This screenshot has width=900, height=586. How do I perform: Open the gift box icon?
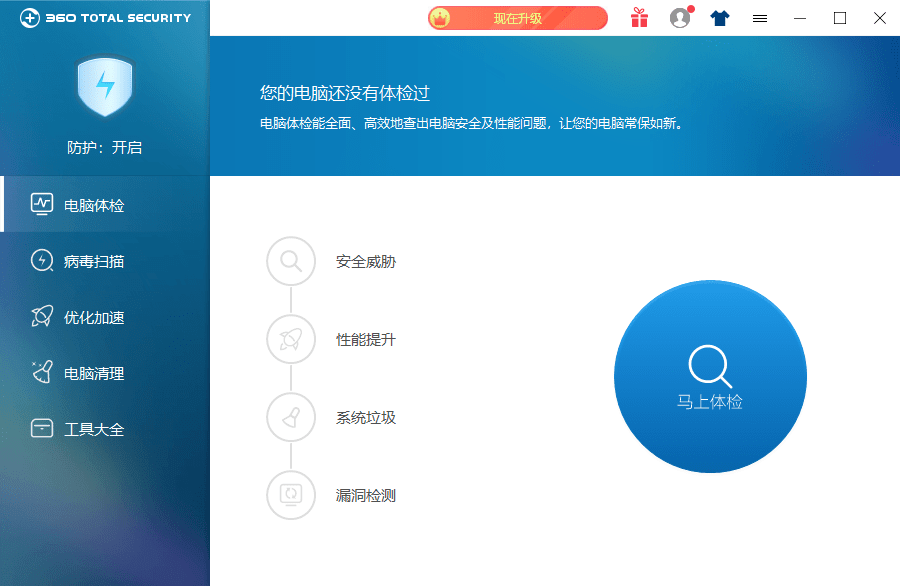(x=639, y=18)
